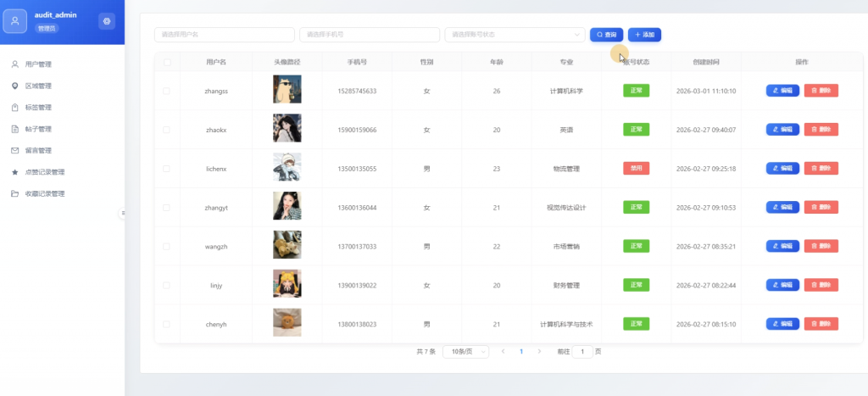Viewport: 868px width, 396px height.
Task: Delete the zhangss user row
Action: (821, 90)
